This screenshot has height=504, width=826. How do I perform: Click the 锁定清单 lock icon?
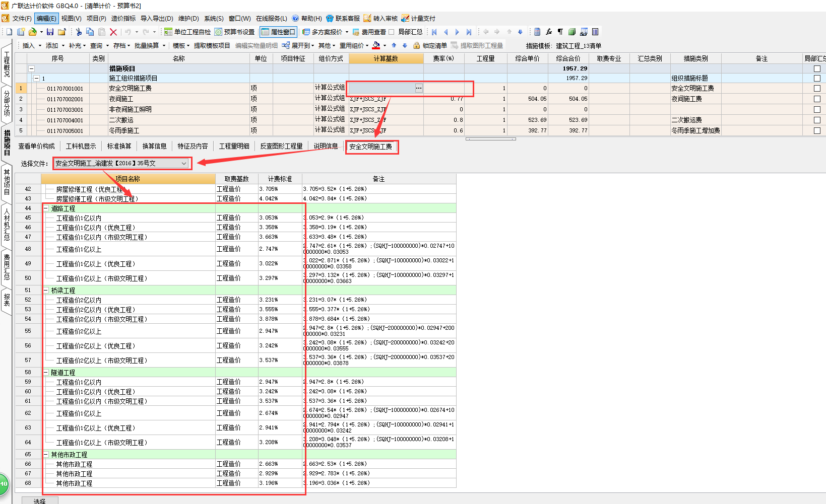tap(416, 45)
